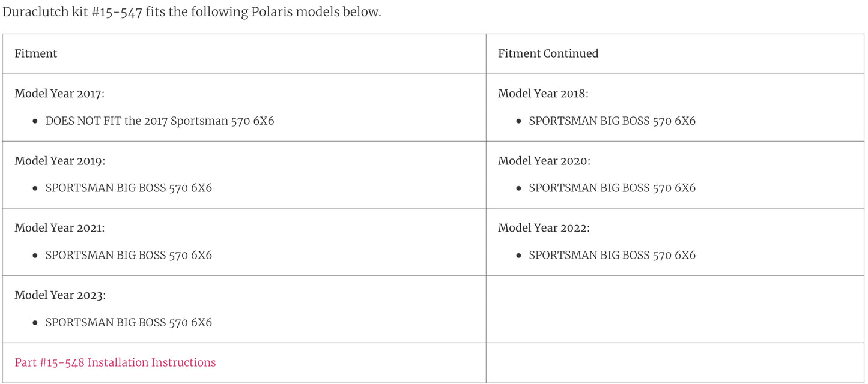Click the Sportsman Big Boss entry under 2020
Viewport: 868px width, 384px height.
point(612,188)
